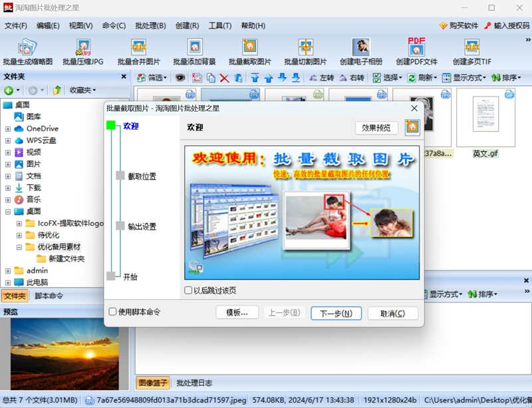Enable 使用脚本命令 checkbox

tap(112, 311)
